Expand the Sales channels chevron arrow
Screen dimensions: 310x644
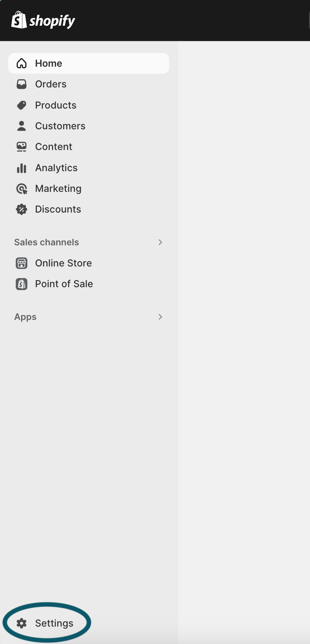coord(160,242)
